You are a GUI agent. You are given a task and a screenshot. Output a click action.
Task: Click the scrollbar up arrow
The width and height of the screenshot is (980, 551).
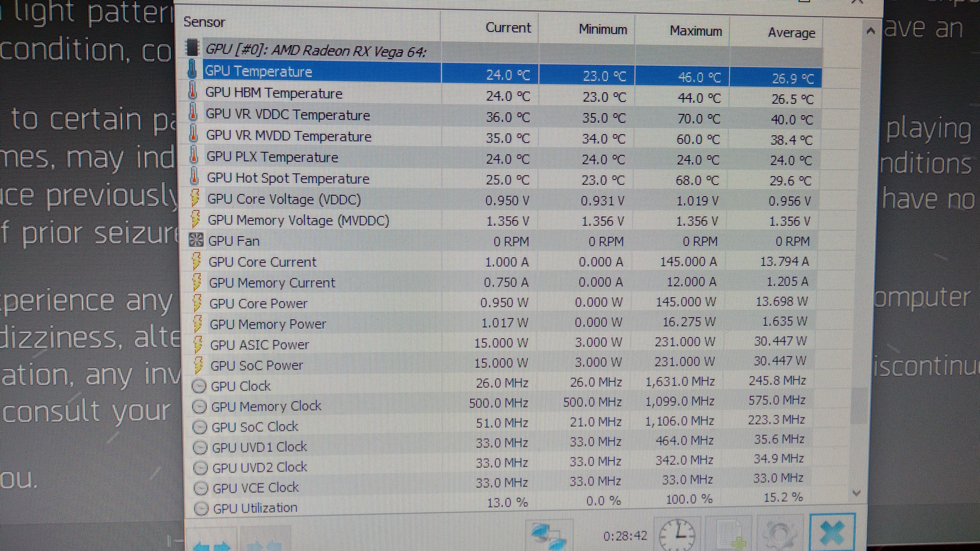(871, 31)
